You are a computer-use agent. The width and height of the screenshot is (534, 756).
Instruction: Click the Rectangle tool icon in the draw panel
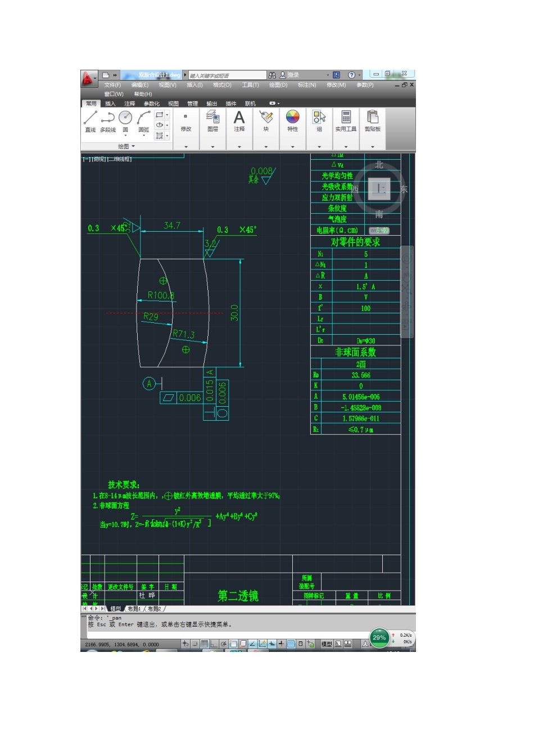pos(159,115)
